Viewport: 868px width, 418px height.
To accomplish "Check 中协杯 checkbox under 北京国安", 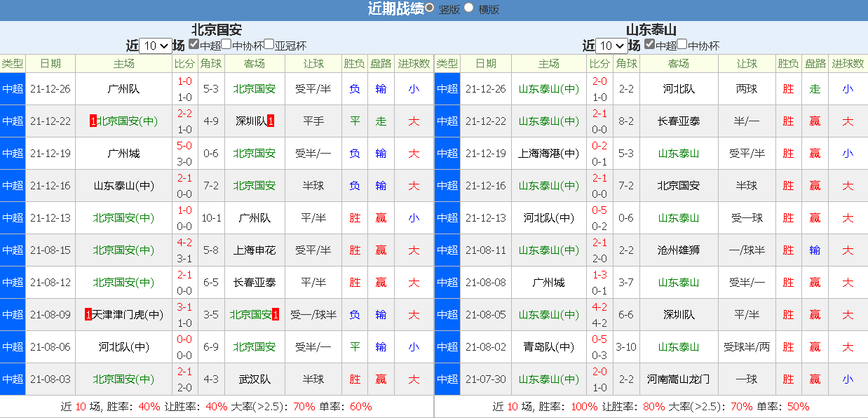I will coord(226,44).
